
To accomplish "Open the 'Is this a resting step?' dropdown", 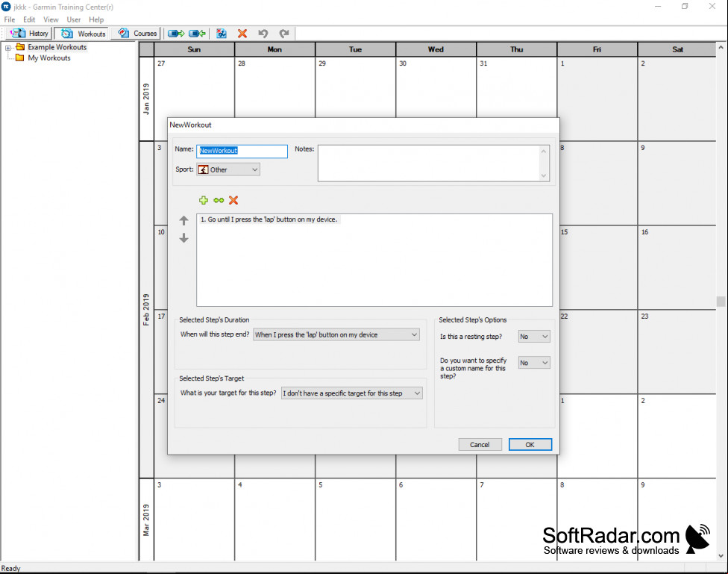I will (534, 337).
